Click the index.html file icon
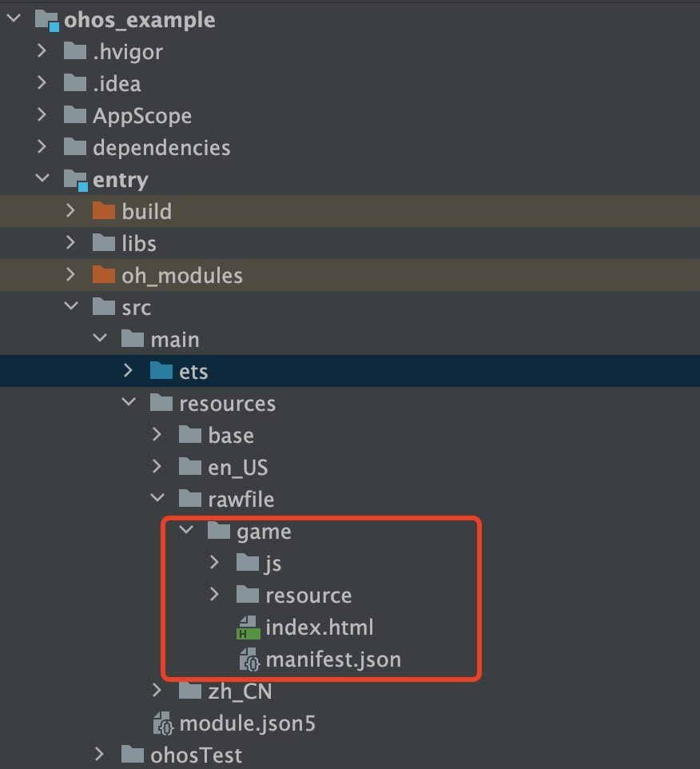 coord(248,628)
